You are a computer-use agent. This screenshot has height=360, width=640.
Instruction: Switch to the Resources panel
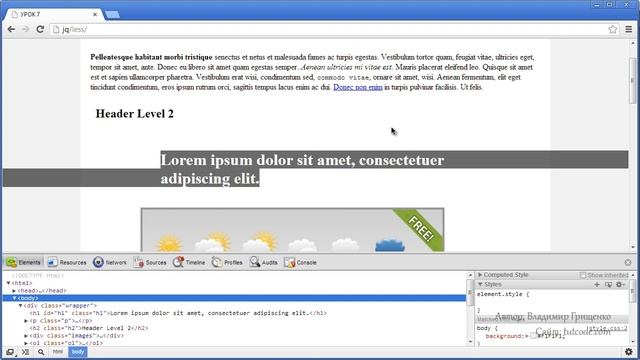tap(67, 262)
